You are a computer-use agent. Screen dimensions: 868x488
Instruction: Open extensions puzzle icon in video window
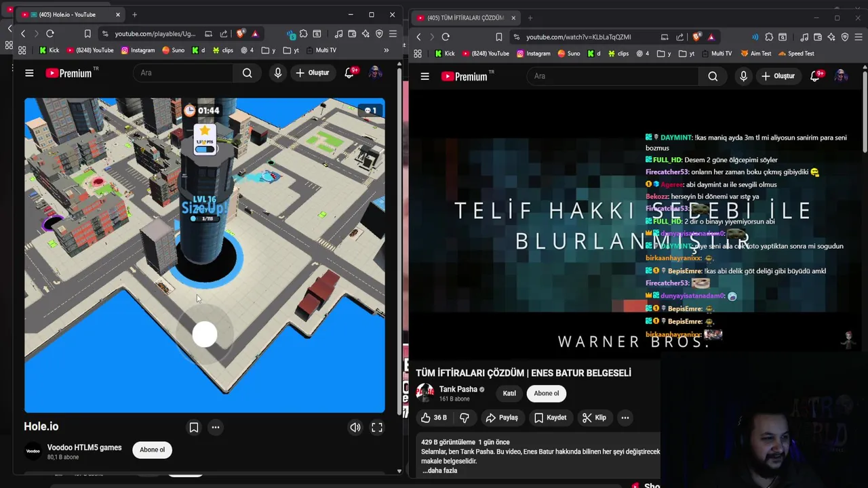(x=769, y=37)
